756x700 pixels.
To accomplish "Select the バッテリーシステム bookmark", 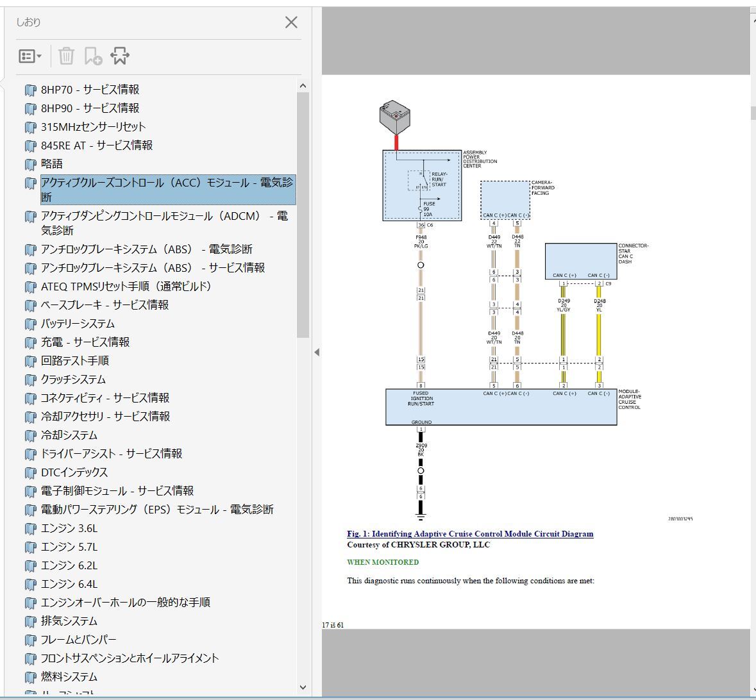I will 78,324.
